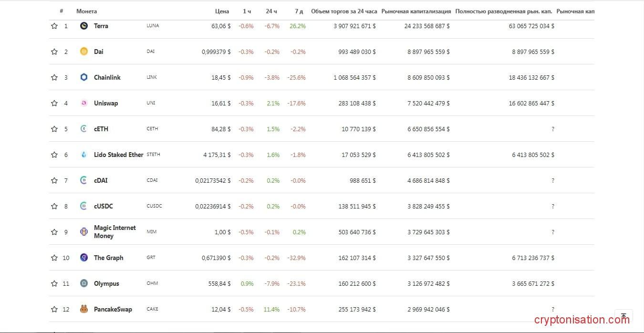Click the Olympus coin logo icon
The width and height of the screenshot is (644, 333).
[84, 284]
